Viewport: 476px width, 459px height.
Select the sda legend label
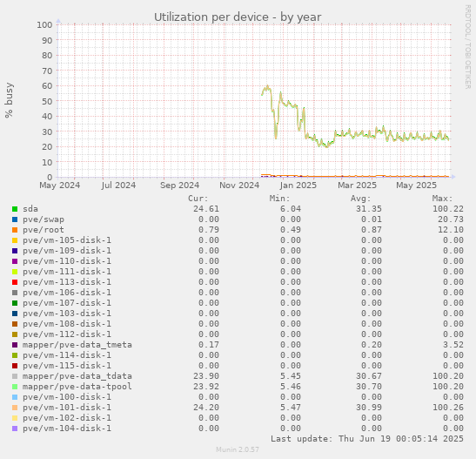(x=30, y=209)
